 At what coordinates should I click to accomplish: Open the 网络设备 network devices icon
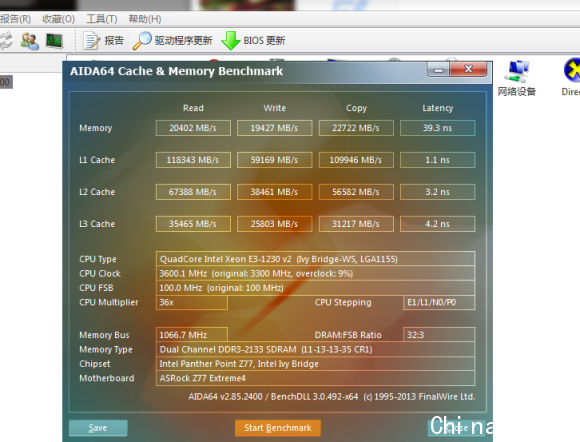(516, 78)
